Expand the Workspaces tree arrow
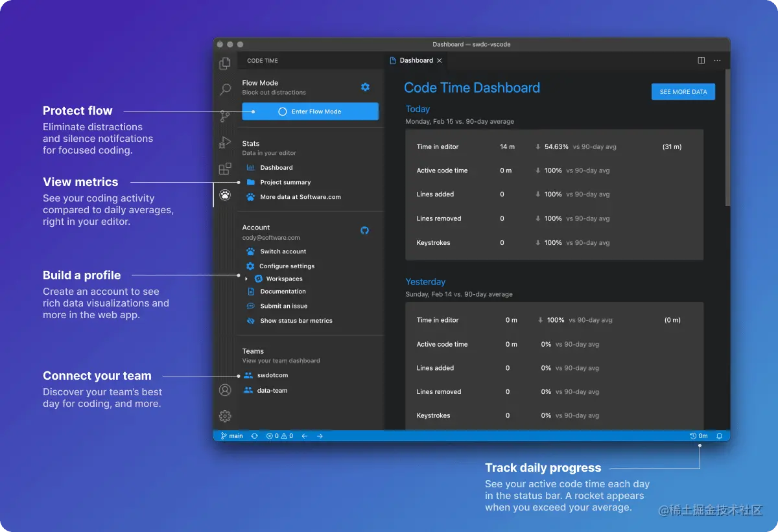 [x=246, y=279]
